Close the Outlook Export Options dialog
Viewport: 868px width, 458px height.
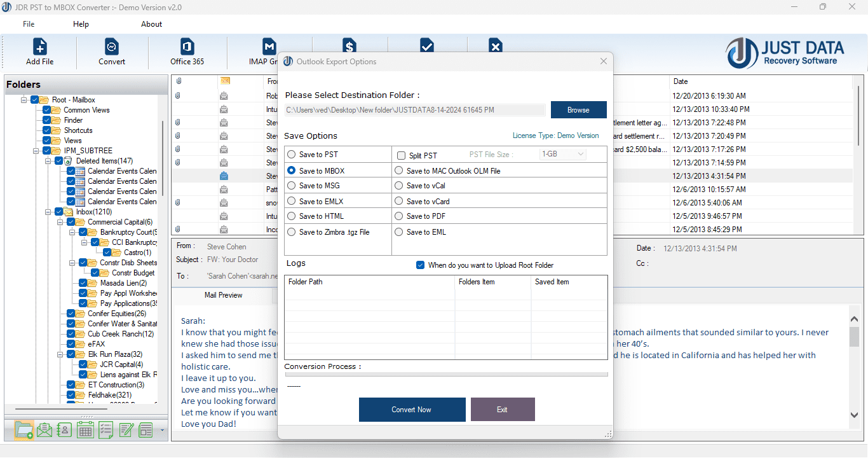(x=604, y=61)
